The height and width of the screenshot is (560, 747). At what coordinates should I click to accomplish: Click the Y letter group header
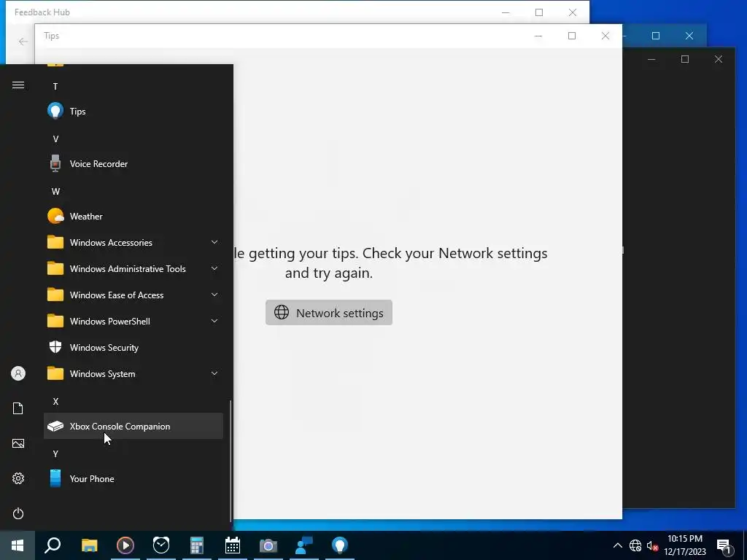click(x=55, y=454)
